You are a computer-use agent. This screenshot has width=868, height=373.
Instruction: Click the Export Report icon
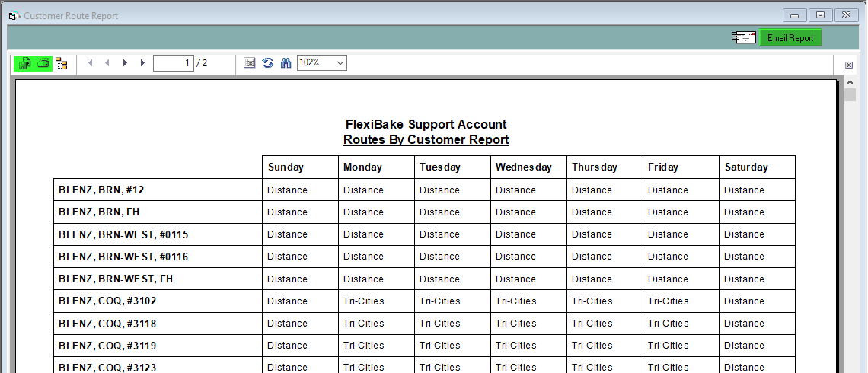pyautogui.click(x=24, y=63)
